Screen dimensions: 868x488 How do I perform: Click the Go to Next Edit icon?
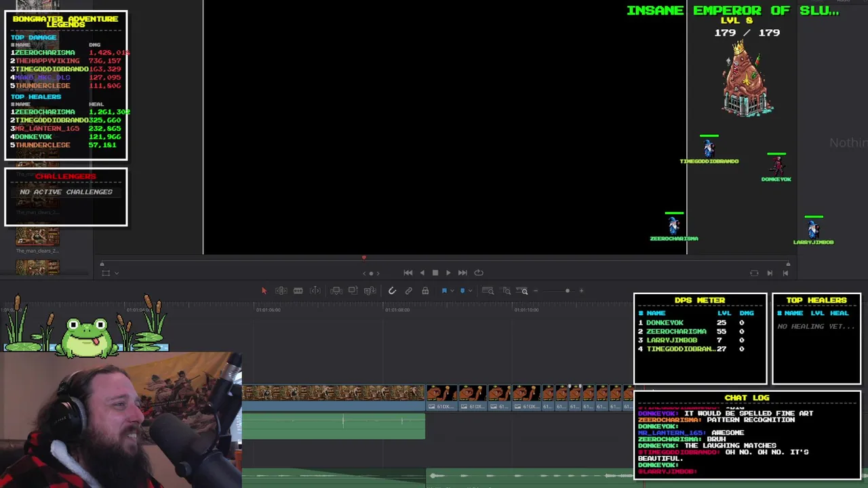pyautogui.click(x=770, y=272)
